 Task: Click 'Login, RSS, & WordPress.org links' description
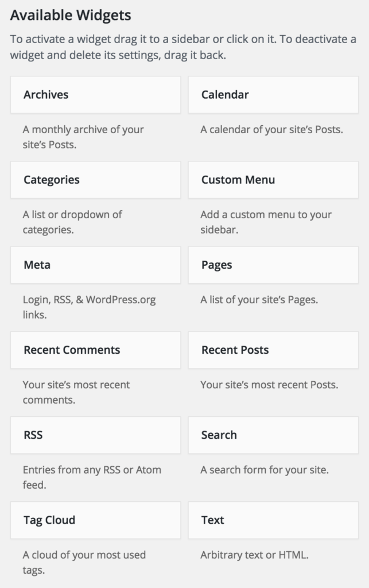point(89,307)
